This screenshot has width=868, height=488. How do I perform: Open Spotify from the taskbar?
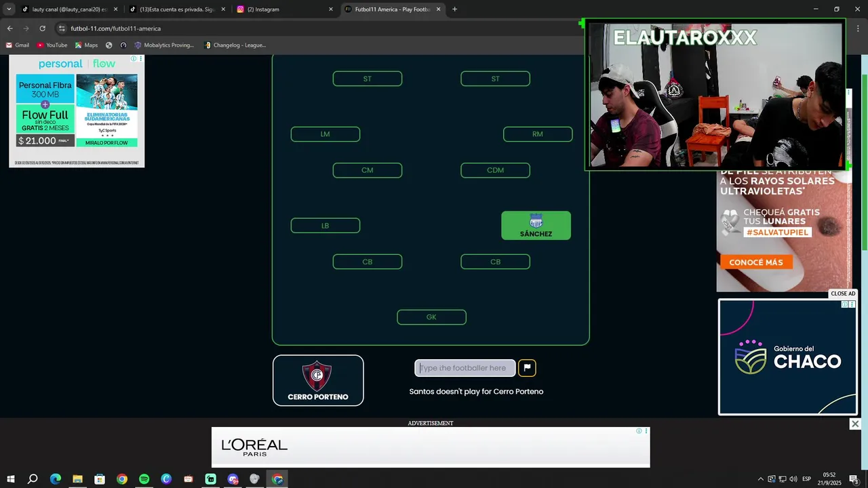144,479
